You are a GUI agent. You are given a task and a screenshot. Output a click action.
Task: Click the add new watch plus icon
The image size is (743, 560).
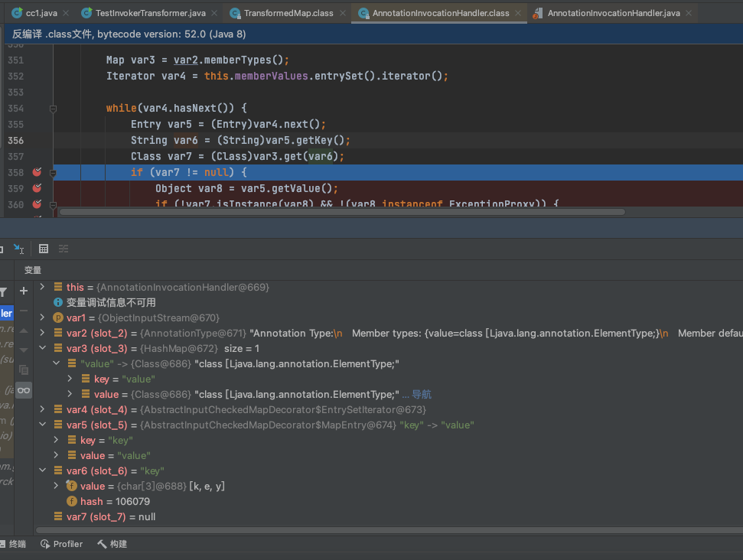24,291
